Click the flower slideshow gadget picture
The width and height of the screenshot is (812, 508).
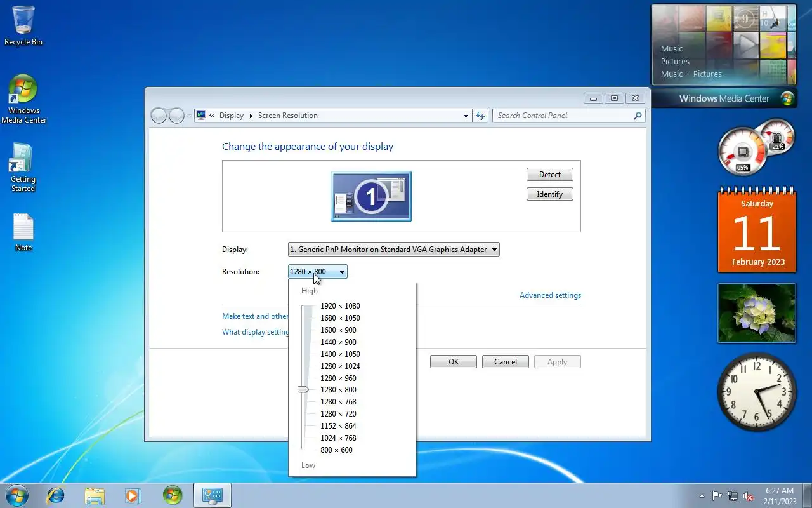coord(757,313)
